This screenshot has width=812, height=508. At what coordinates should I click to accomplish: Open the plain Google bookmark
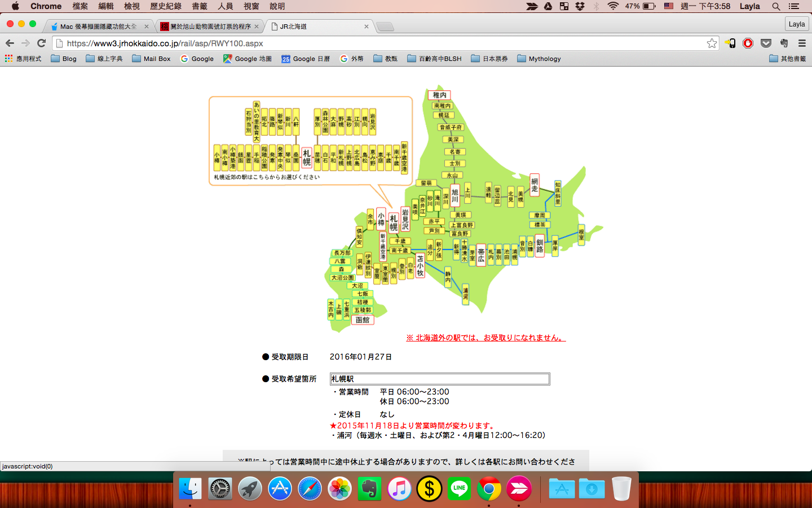tap(197, 59)
